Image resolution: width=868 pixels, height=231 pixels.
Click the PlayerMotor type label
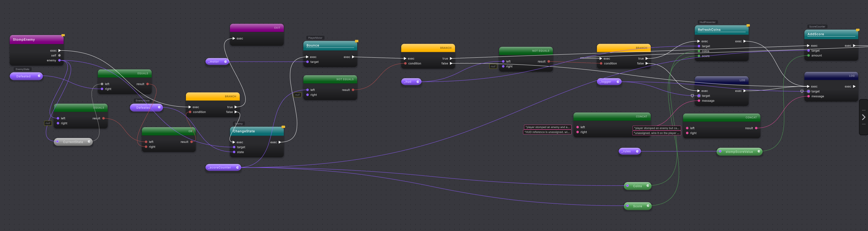pyautogui.click(x=315, y=38)
